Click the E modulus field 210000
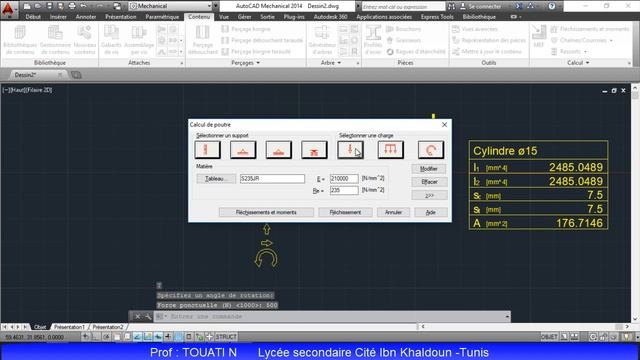This screenshot has width=640, height=360. pos(344,179)
